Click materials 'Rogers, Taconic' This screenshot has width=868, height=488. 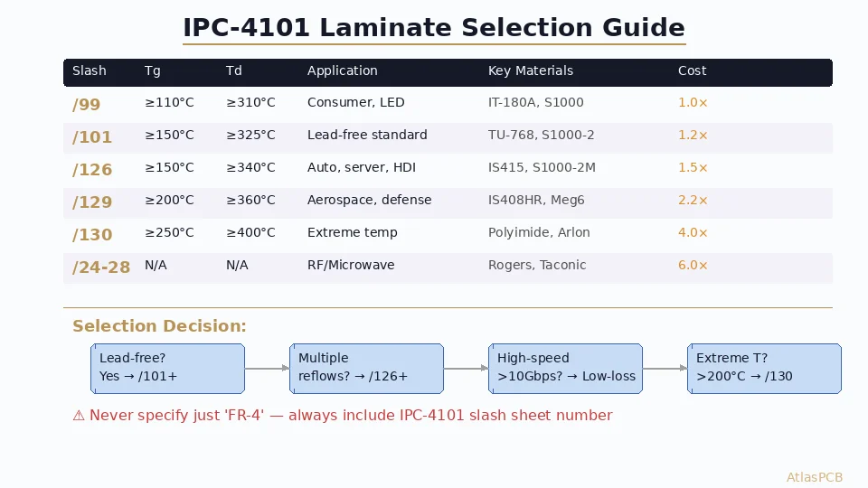(x=537, y=265)
